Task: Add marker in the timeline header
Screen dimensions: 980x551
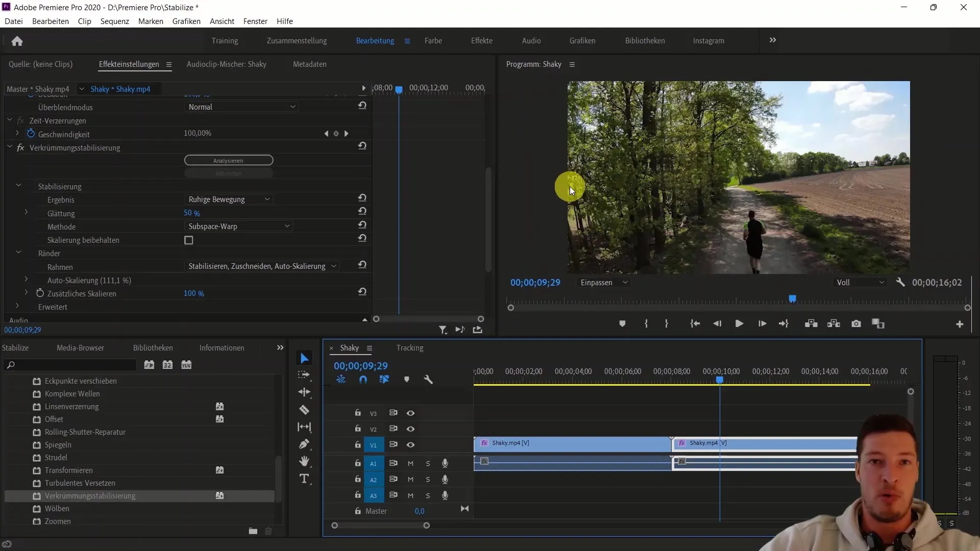Action: 407,380
